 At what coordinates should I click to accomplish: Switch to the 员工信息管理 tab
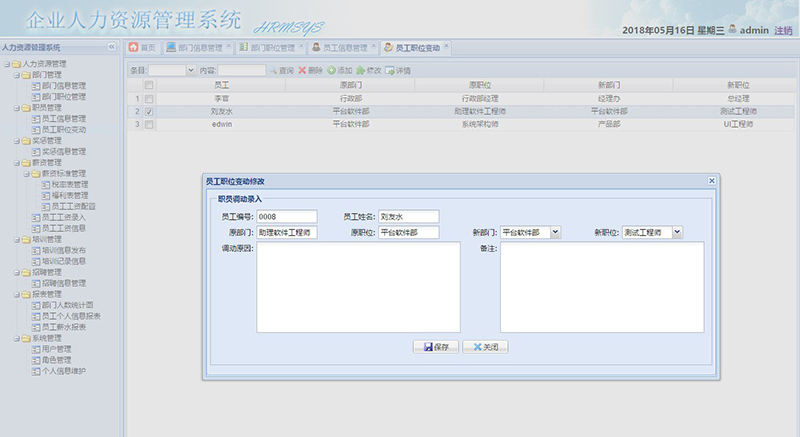tap(338, 47)
